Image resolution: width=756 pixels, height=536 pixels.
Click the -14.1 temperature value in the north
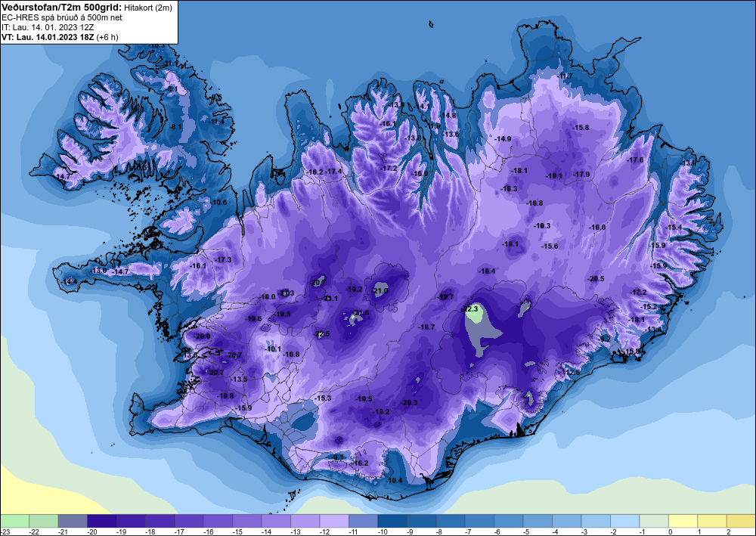click(x=423, y=106)
